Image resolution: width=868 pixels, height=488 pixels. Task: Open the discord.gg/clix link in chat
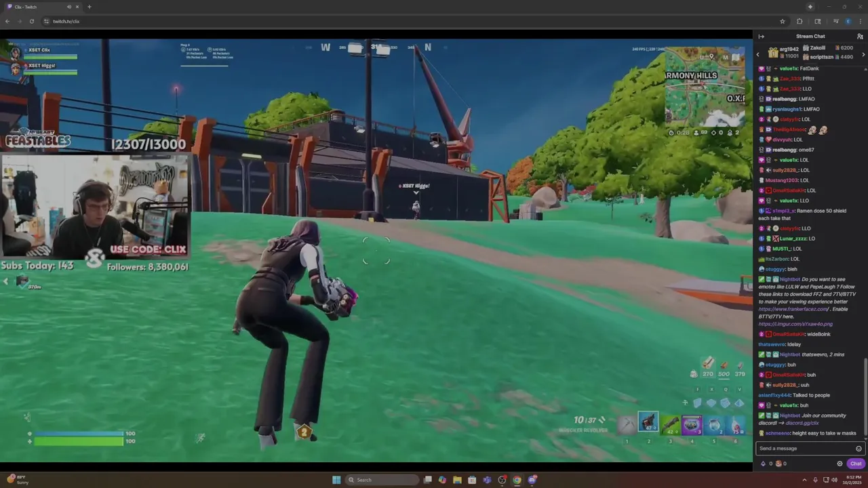point(802,423)
